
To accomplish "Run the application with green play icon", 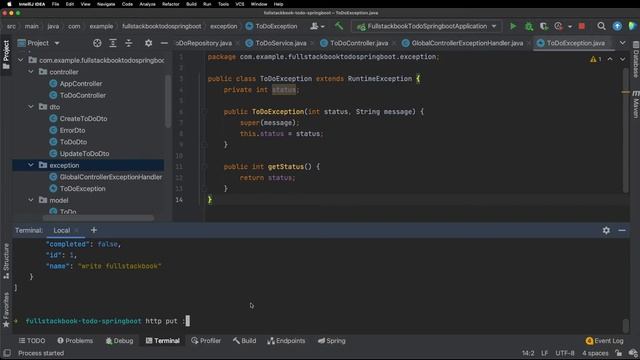I will pyautogui.click(x=513, y=26).
